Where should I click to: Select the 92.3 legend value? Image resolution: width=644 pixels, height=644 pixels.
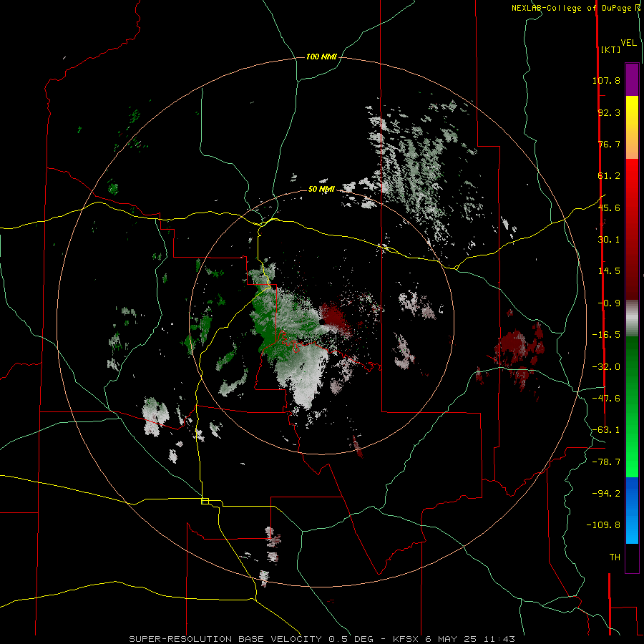click(x=609, y=112)
